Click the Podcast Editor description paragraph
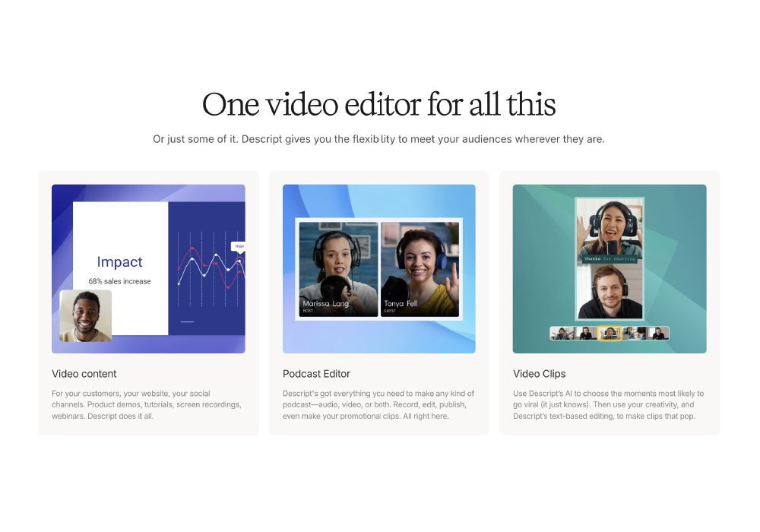 (x=378, y=405)
